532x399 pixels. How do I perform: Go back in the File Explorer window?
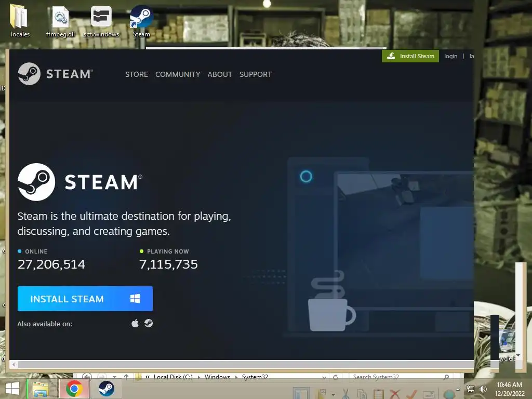click(x=87, y=377)
